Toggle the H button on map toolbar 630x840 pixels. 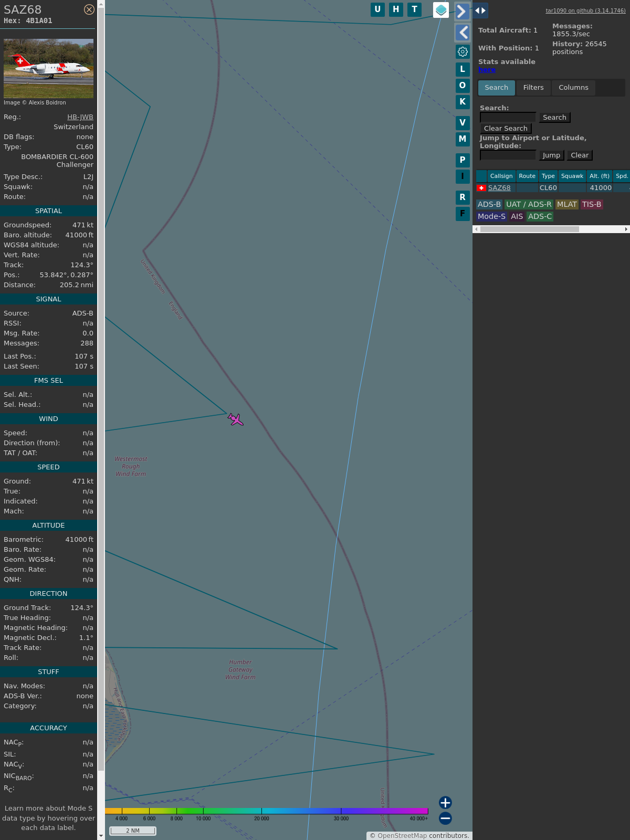click(x=396, y=9)
